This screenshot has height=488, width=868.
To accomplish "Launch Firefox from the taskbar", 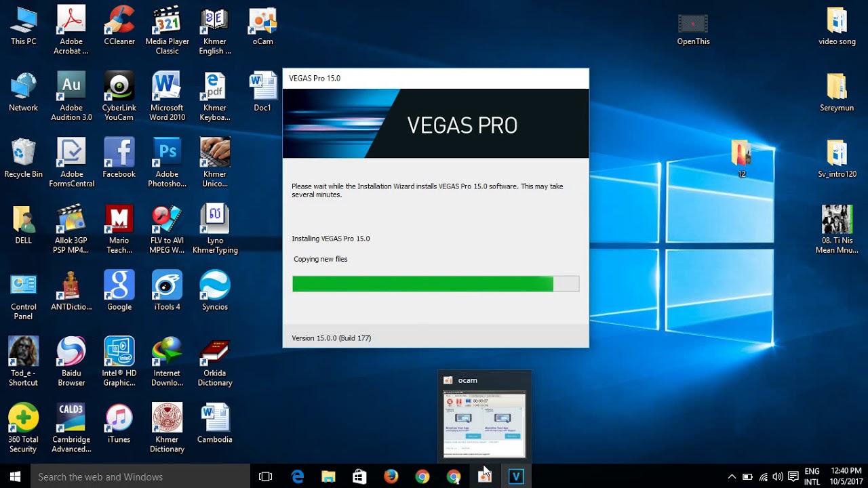I will (x=391, y=476).
